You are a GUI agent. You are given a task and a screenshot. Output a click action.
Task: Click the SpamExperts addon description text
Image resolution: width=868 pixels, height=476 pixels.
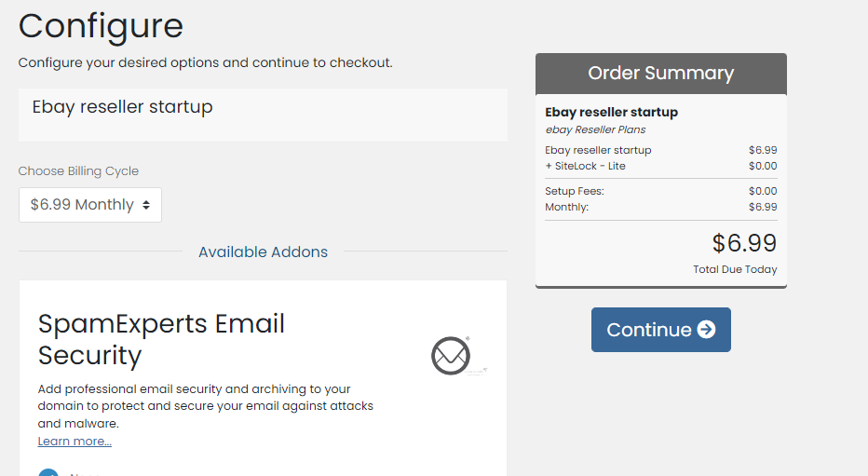pos(206,406)
